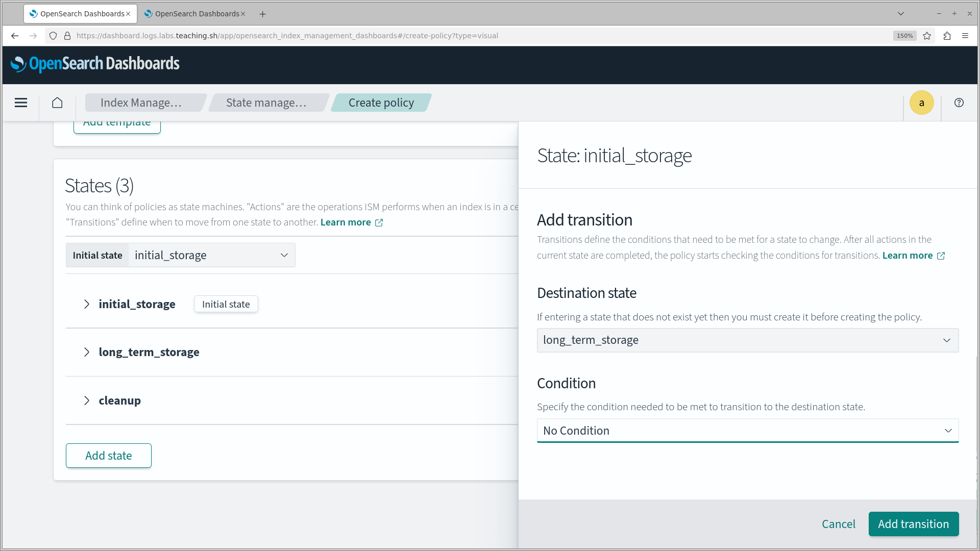Open the Initial state dropdown
This screenshot has width=980, height=551.
point(211,255)
